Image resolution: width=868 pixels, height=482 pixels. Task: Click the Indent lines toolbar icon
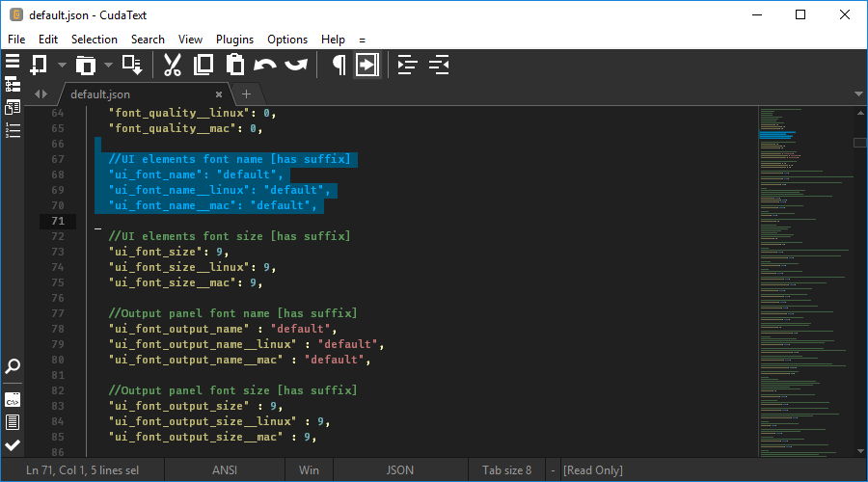coord(407,65)
